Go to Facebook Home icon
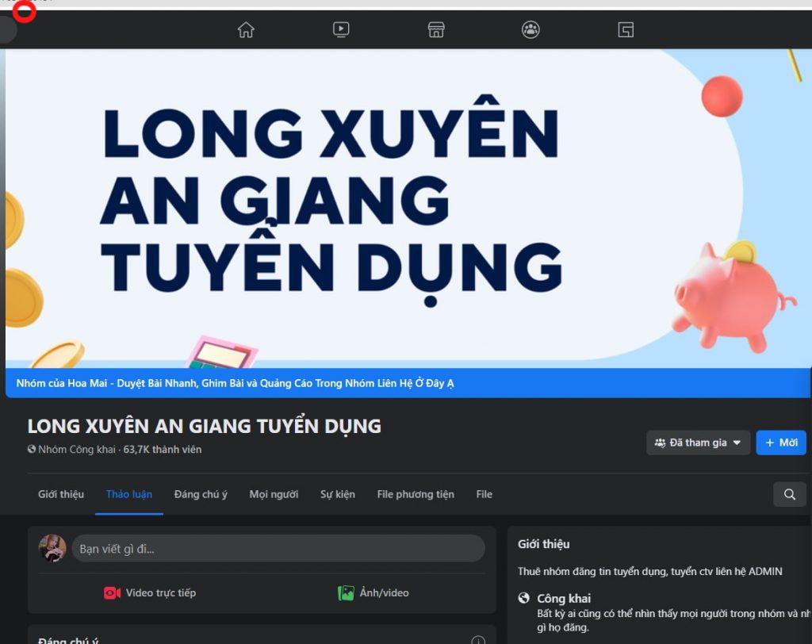 point(246,30)
